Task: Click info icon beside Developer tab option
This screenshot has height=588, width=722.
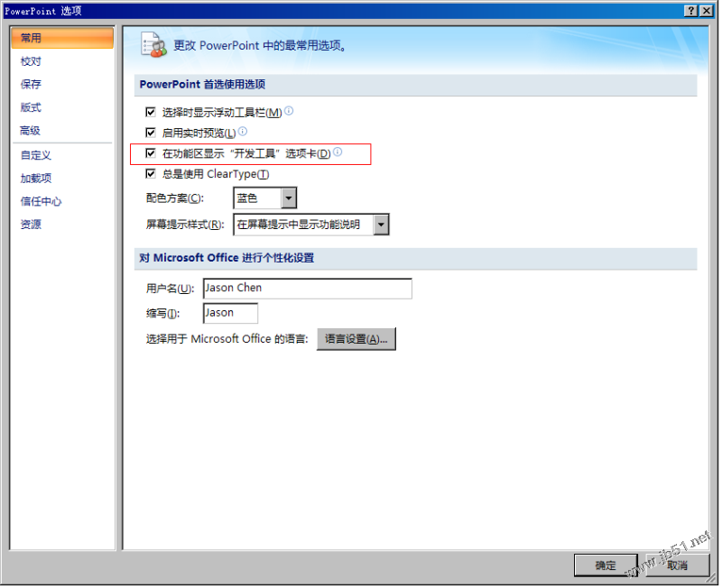Action: tap(338, 152)
